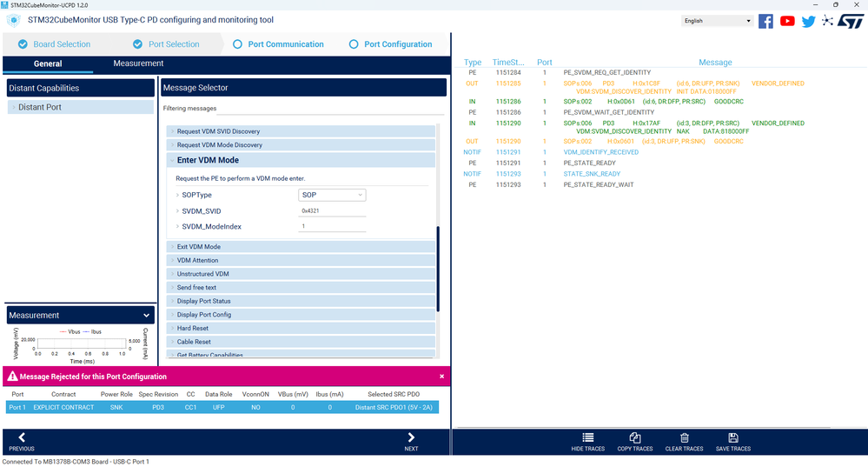Switch to the General tab
This screenshot has height=467, width=868.
pos(48,63)
